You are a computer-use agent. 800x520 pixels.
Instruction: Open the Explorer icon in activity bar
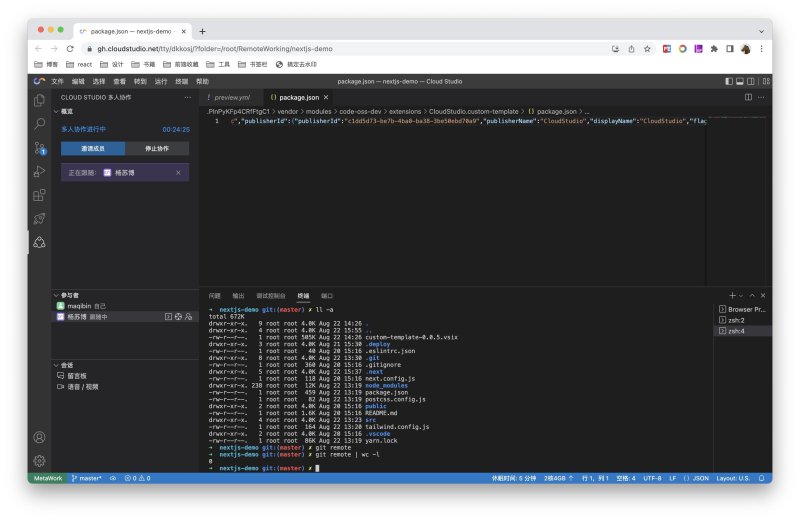[x=39, y=101]
